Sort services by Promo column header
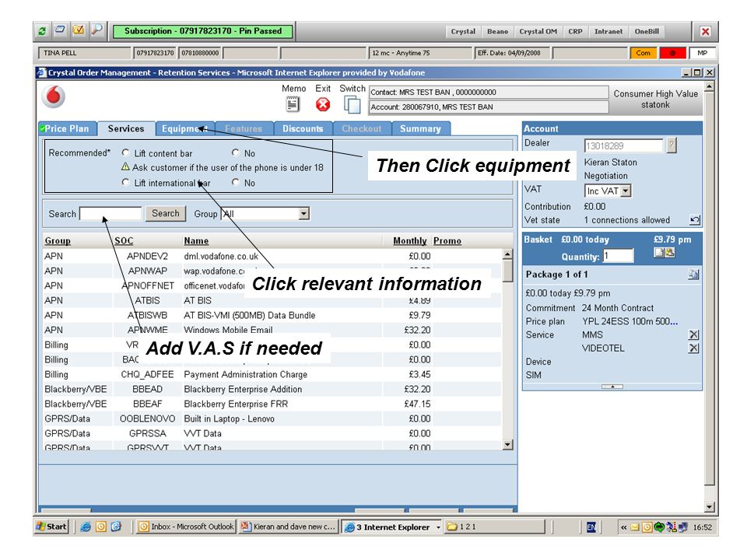Screen dimensions: 747x560 tap(447, 241)
